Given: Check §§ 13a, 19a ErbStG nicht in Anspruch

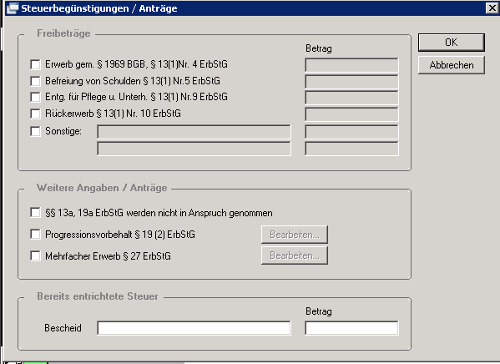Looking at the screenshot, I should click(x=35, y=212).
